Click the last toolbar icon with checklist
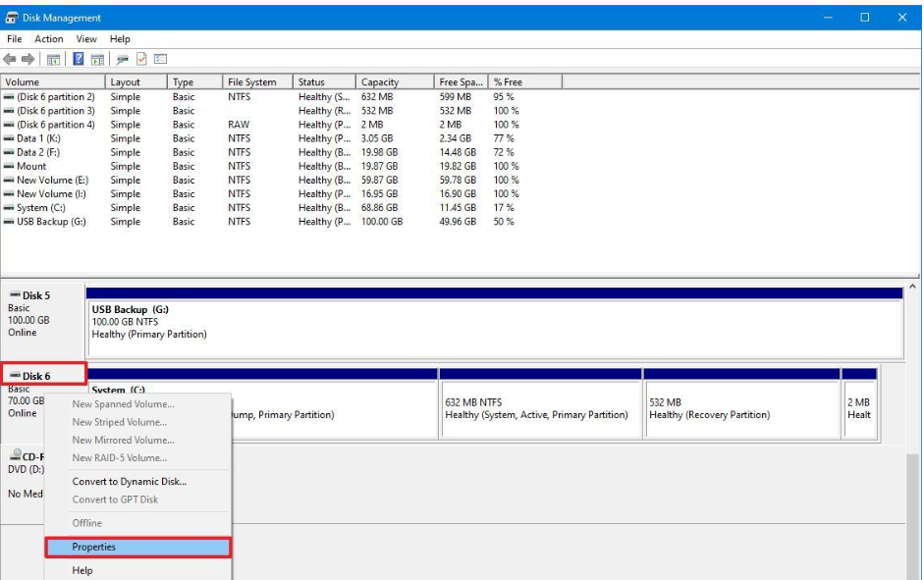This screenshot has height=580, width=924. click(x=160, y=60)
